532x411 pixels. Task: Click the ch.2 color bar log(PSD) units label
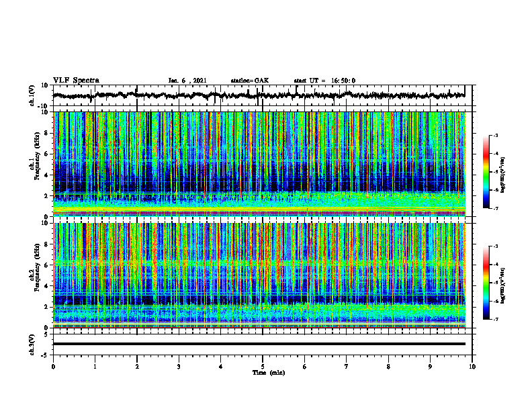[504, 286]
